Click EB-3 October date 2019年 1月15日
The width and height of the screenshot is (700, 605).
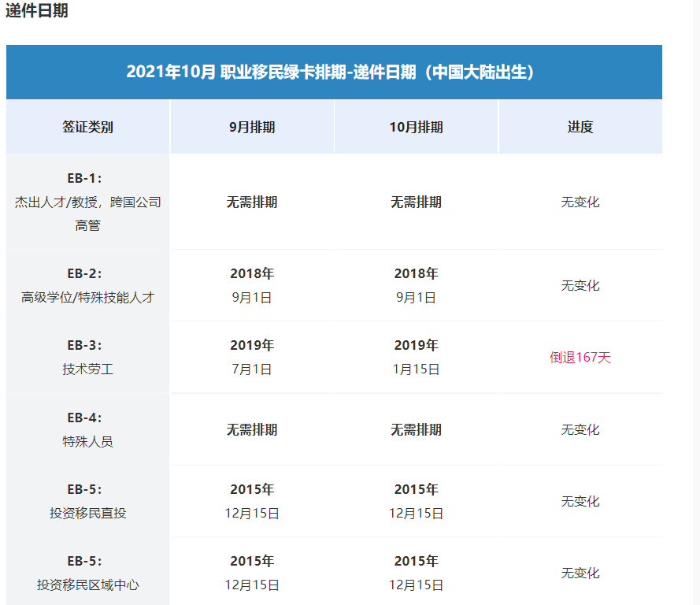416,357
